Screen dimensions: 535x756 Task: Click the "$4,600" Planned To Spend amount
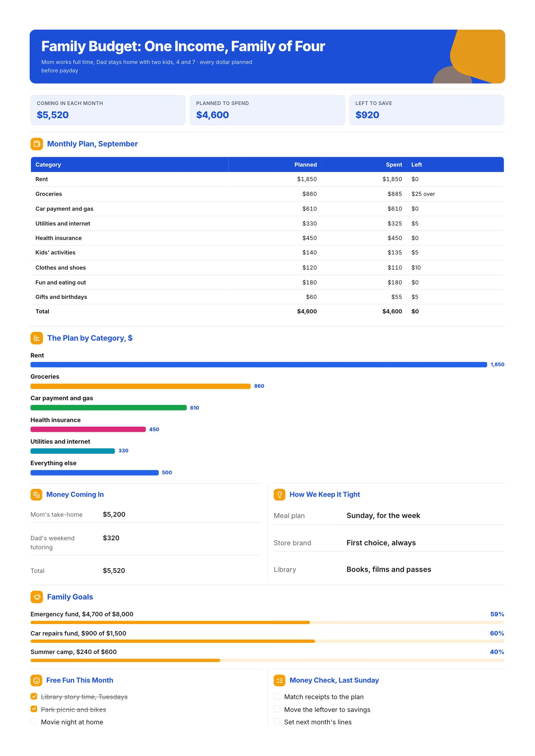(x=213, y=115)
